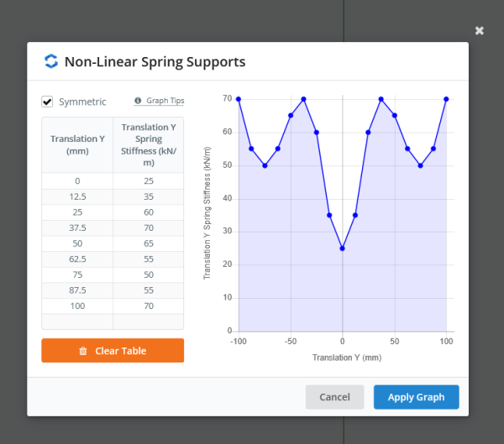Close the dialog with the X icon
This screenshot has width=504, height=444.
(479, 31)
